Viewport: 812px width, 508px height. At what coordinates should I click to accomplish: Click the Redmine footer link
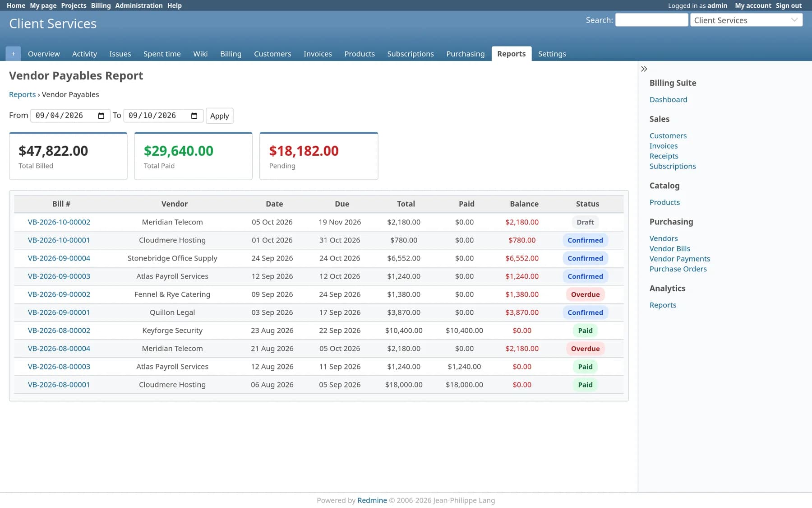click(x=372, y=500)
